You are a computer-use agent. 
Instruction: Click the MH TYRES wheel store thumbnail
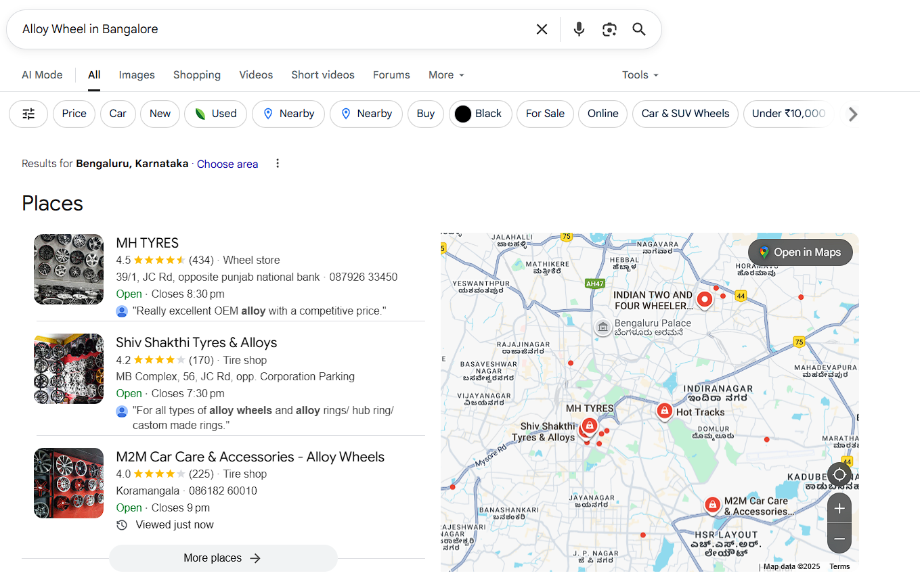pos(68,269)
